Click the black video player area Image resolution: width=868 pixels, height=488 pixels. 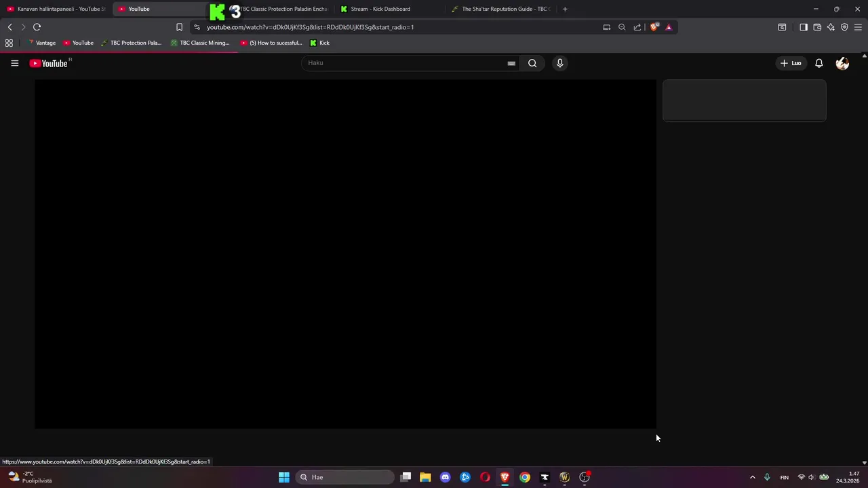point(346,254)
